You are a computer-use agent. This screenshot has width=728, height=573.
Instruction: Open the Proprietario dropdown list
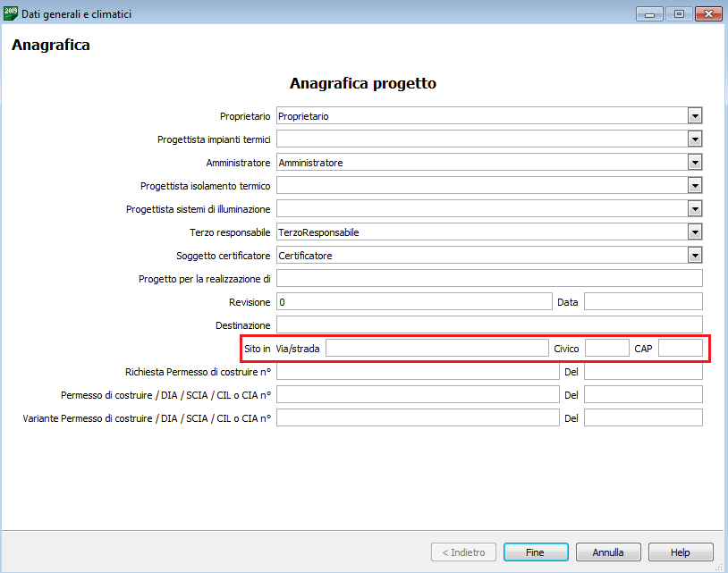pyautogui.click(x=694, y=116)
